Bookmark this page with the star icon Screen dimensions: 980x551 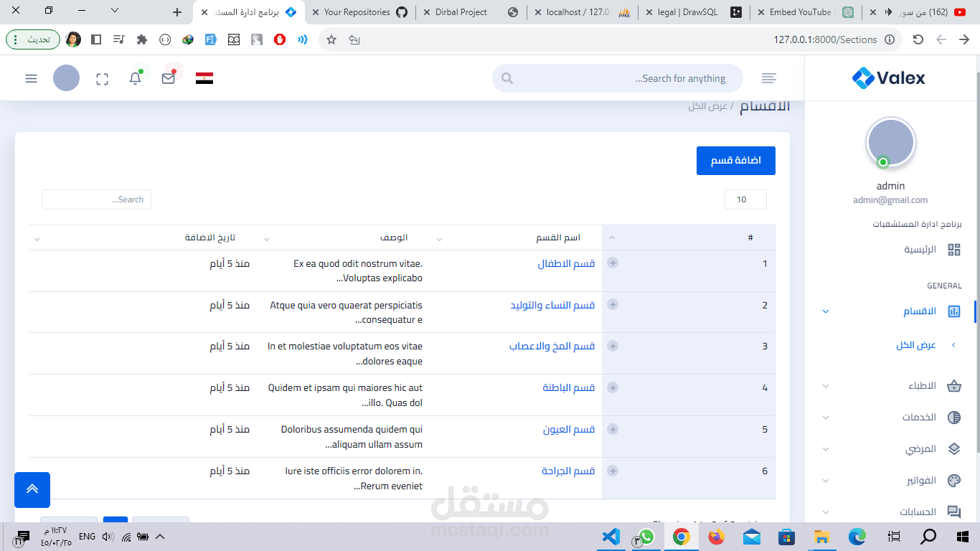coord(331,40)
